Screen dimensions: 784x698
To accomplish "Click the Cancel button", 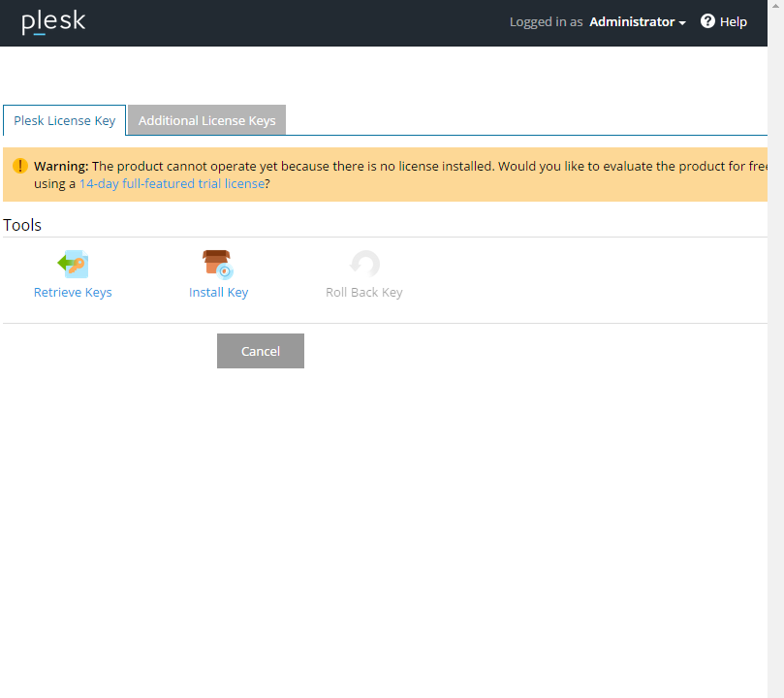I will pyautogui.click(x=261, y=351).
